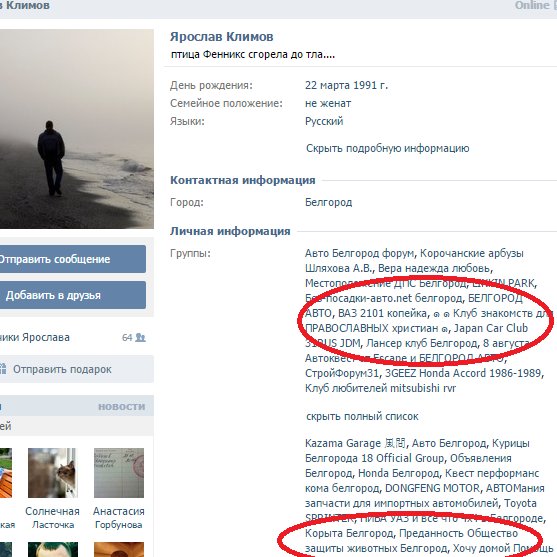Open ВАЗ 2101 копейка group link
Viewport: 557px width, 557px height.
tap(382, 313)
